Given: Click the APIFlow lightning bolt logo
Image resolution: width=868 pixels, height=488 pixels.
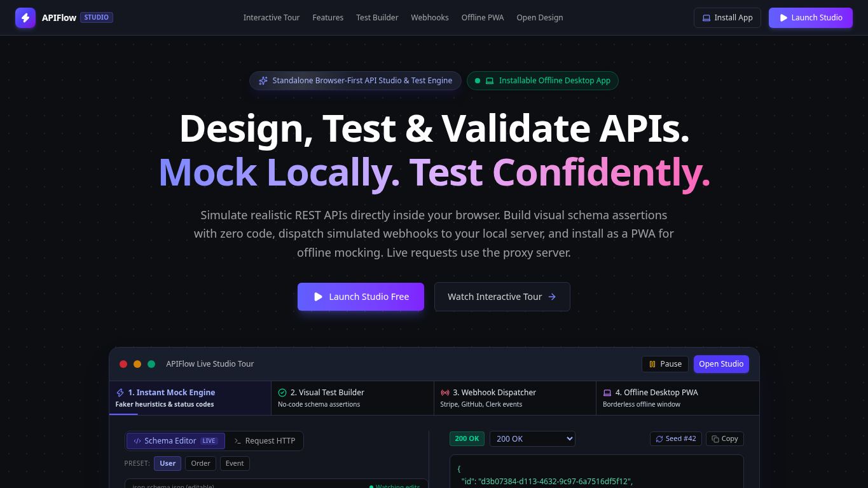Looking at the screenshot, I should [x=25, y=18].
